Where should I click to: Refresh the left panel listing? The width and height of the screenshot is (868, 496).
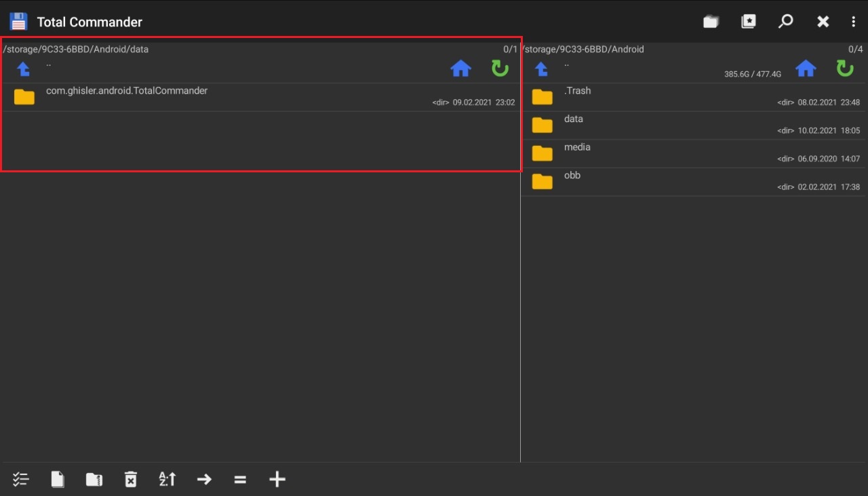click(x=500, y=69)
